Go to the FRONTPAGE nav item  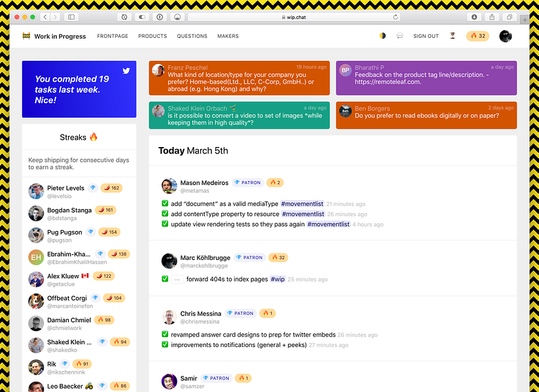point(113,36)
